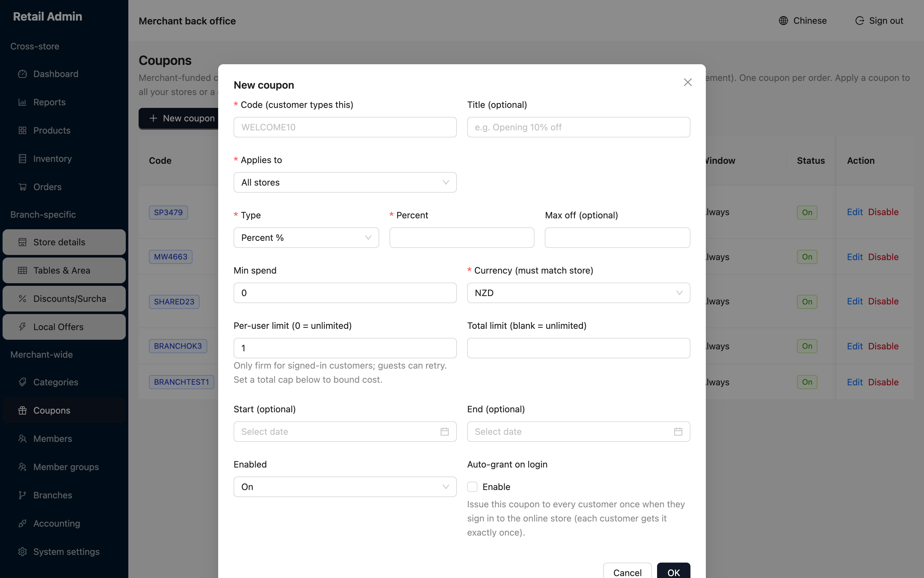
Task: Click the Inventory icon in sidebar
Action: 22,159
